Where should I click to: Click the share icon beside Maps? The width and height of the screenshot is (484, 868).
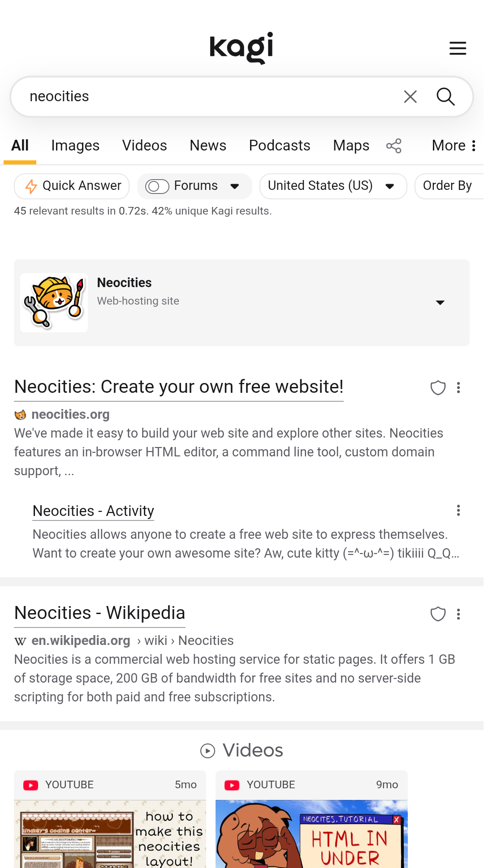[394, 146]
